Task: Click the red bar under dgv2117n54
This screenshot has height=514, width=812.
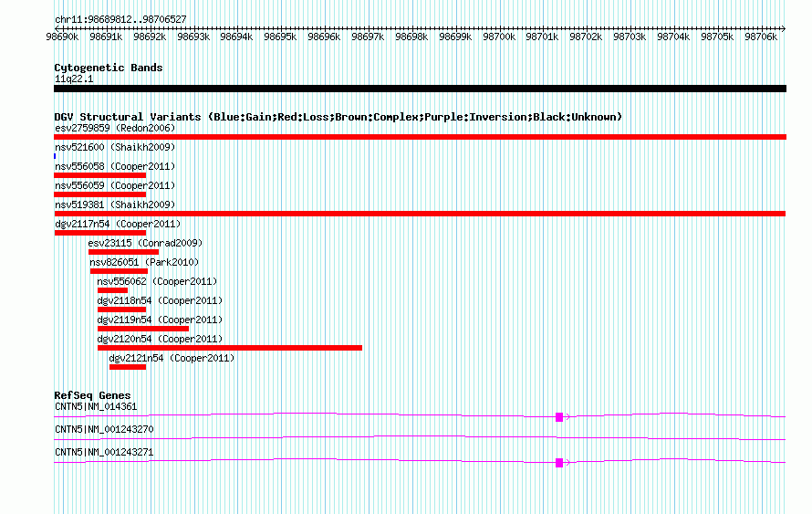Action: pyautogui.click(x=100, y=233)
